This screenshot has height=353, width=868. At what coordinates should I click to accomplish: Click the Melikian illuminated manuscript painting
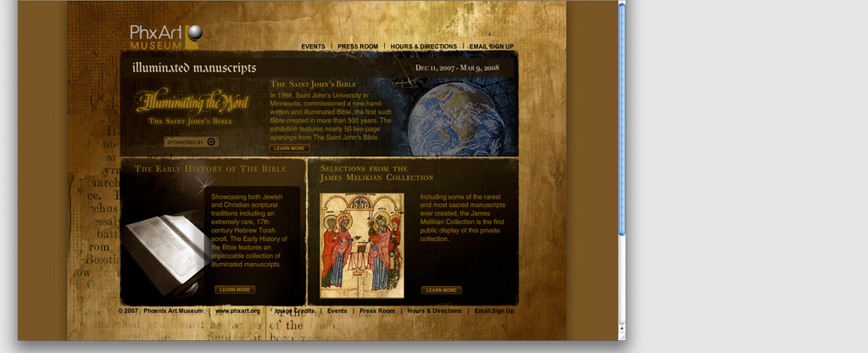tap(362, 245)
